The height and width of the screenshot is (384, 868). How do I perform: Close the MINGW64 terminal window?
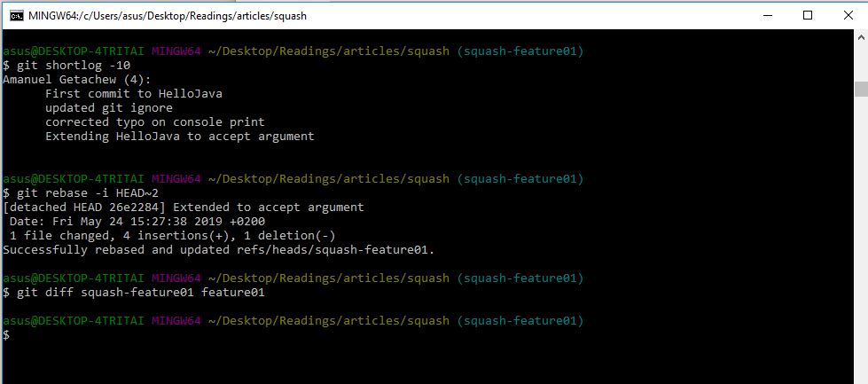(848, 15)
